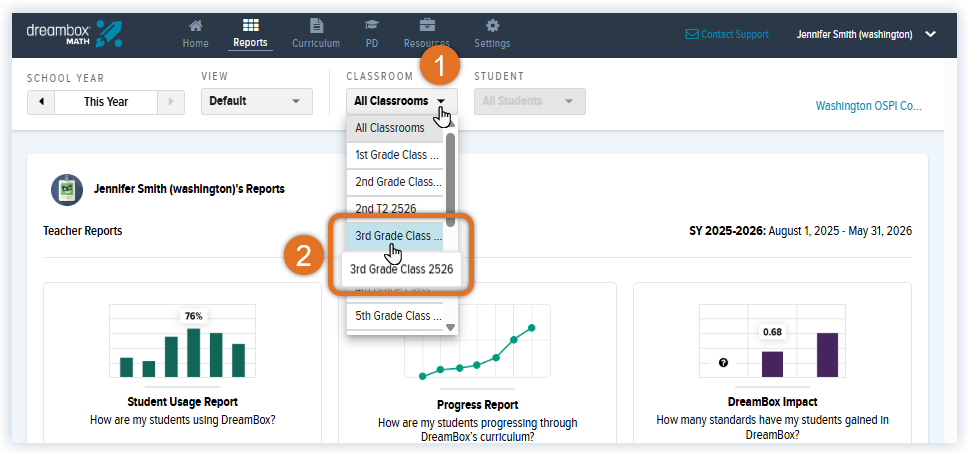Click the teacher avatar badge icon

(67, 189)
